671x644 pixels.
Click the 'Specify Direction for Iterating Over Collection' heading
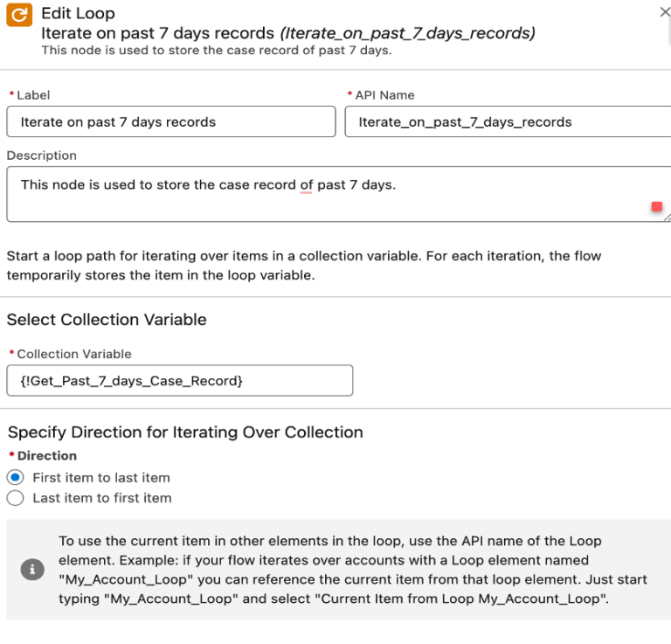click(x=185, y=433)
